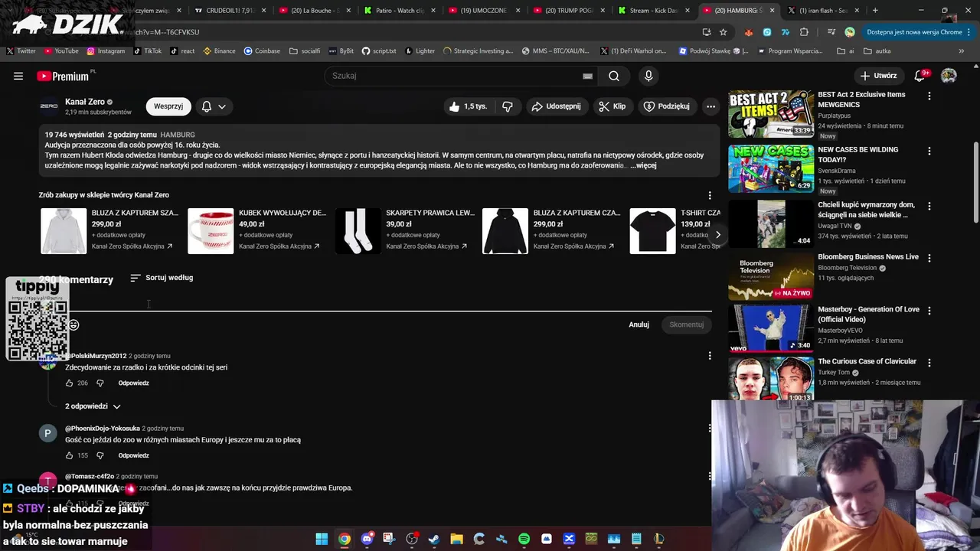Open Discord from the taskbar
This screenshot has width=980, height=551.
click(x=367, y=539)
